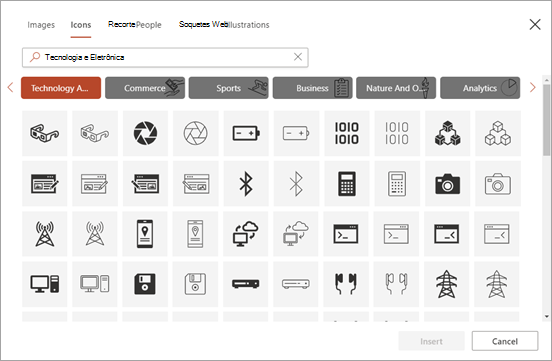Select outline blog page with pencil left
Screen dimensions: 552x361
195,183
